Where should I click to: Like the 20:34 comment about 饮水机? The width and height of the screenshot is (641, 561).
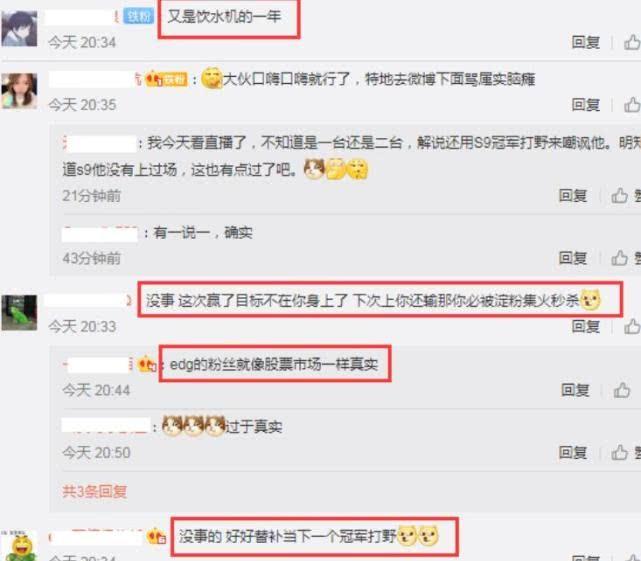[x=632, y=42]
